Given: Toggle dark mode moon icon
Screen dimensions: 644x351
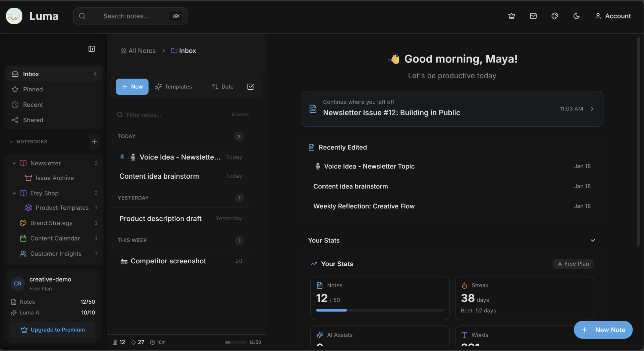Looking at the screenshot, I should (577, 16).
